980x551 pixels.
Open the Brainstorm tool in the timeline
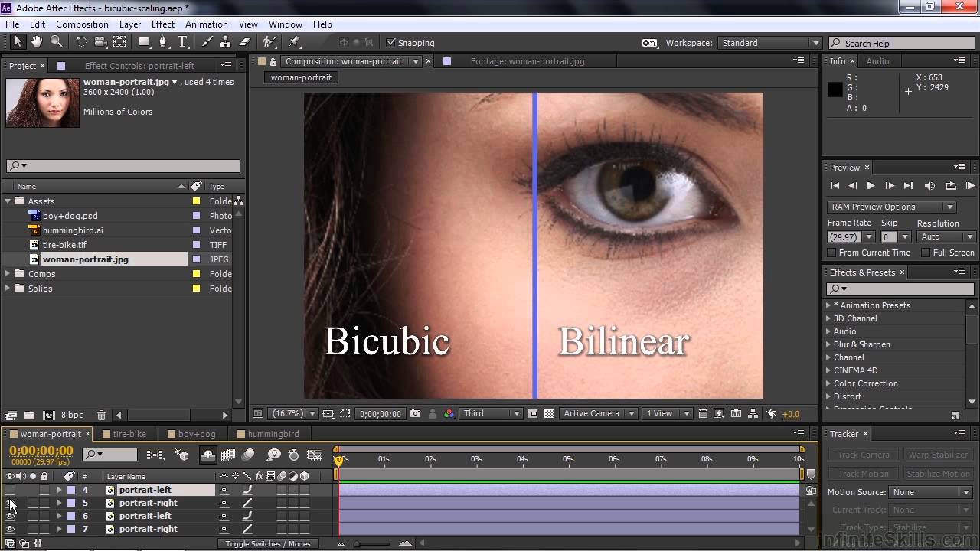point(273,455)
